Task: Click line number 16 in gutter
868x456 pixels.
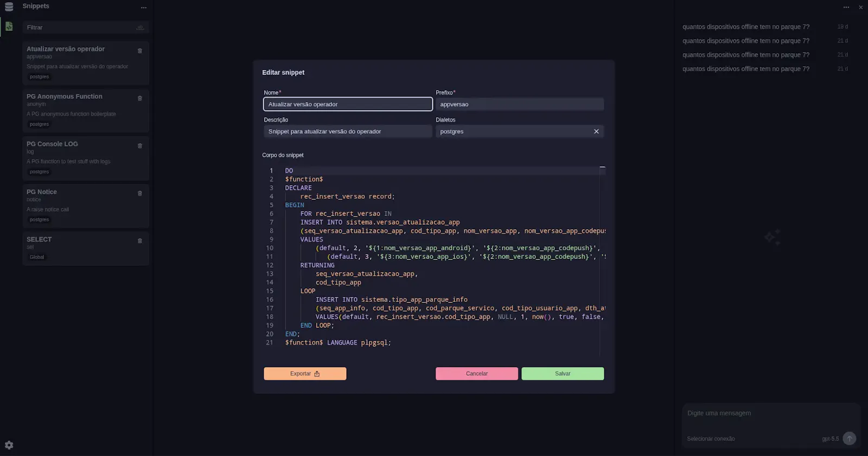Action: click(270, 300)
